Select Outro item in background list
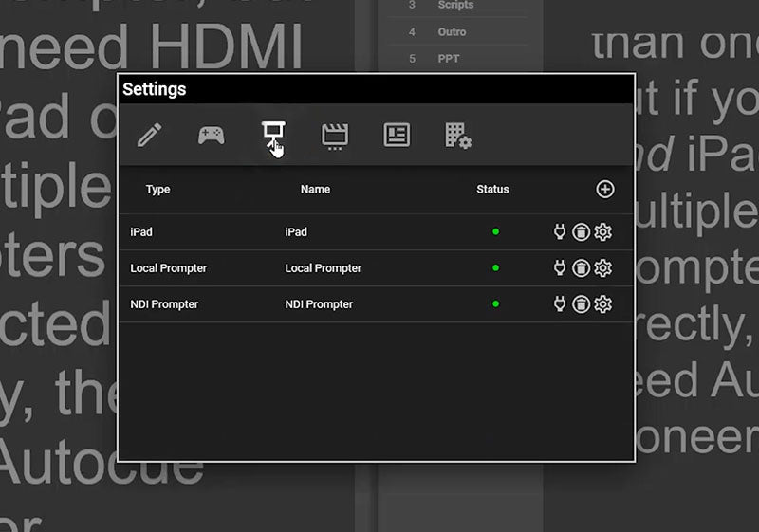The height and width of the screenshot is (532, 759). (x=452, y=32)
